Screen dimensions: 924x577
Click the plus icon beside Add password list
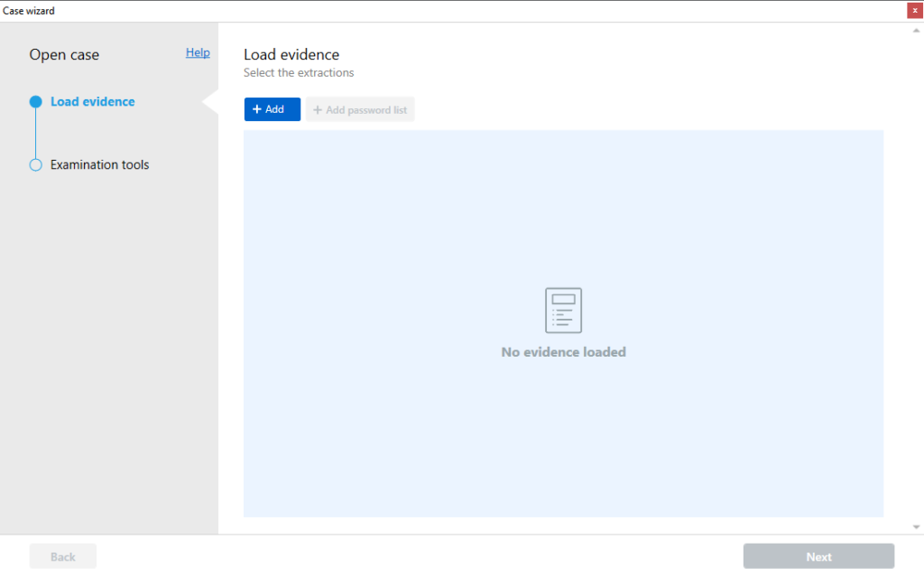coord(318,110)
